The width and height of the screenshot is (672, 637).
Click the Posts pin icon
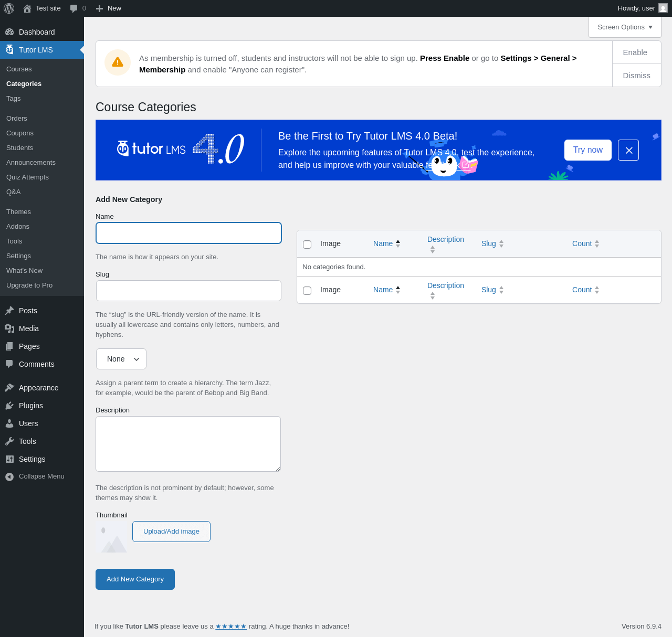9,311
